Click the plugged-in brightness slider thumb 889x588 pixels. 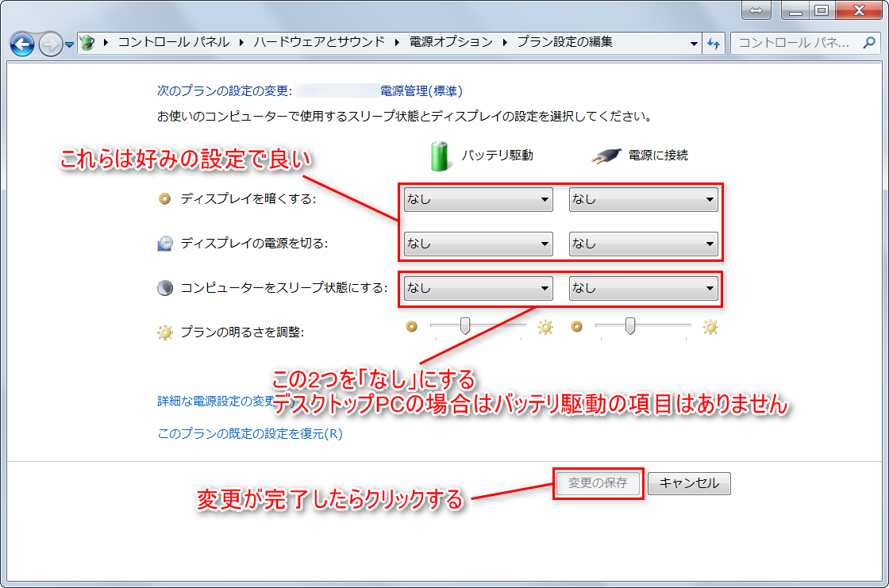(630, 326)
